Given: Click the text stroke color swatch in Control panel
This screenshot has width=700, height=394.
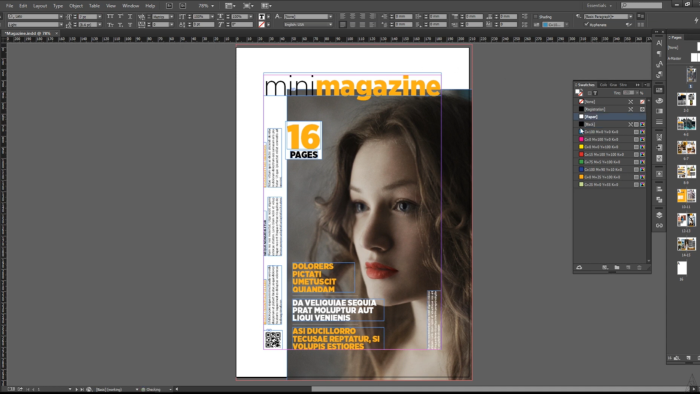Looking at the screenshot, I should click(262, 25).
